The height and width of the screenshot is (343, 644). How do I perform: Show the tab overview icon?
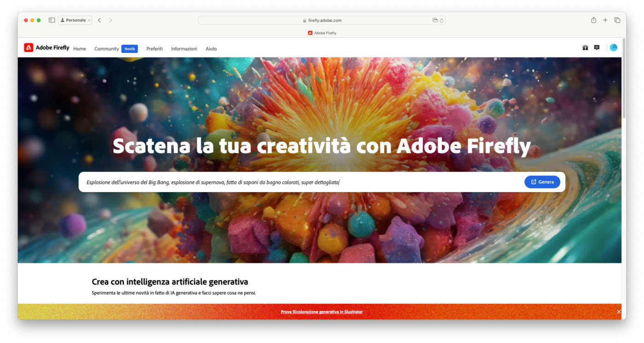(617, 20)
